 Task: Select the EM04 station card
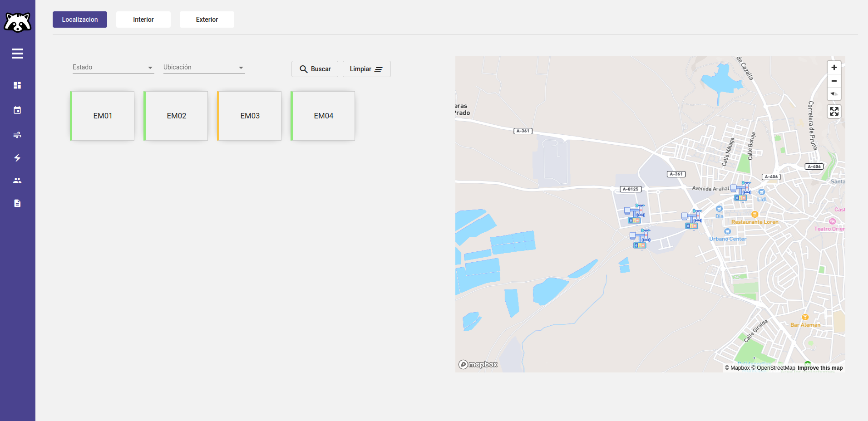[x=323, y=116]
